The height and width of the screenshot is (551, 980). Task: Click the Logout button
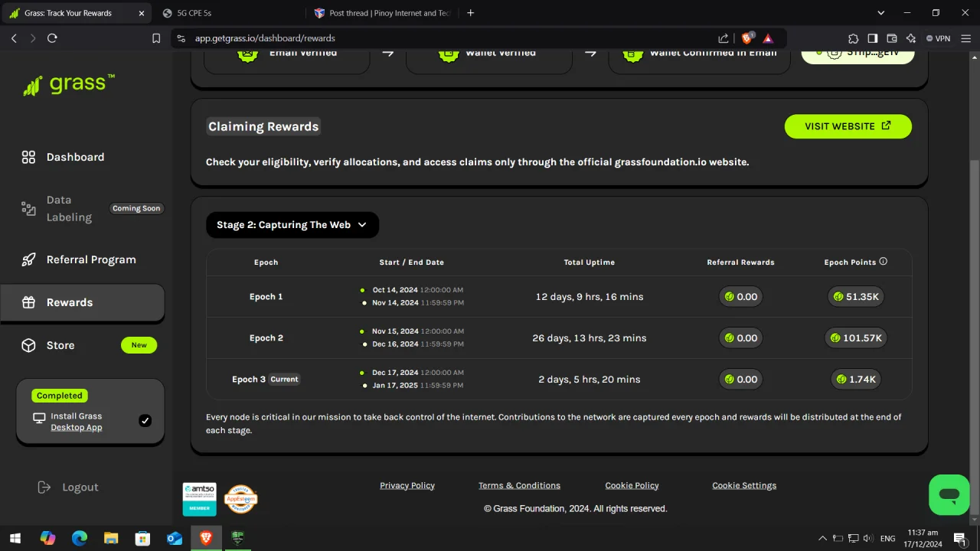coord(68,487)
